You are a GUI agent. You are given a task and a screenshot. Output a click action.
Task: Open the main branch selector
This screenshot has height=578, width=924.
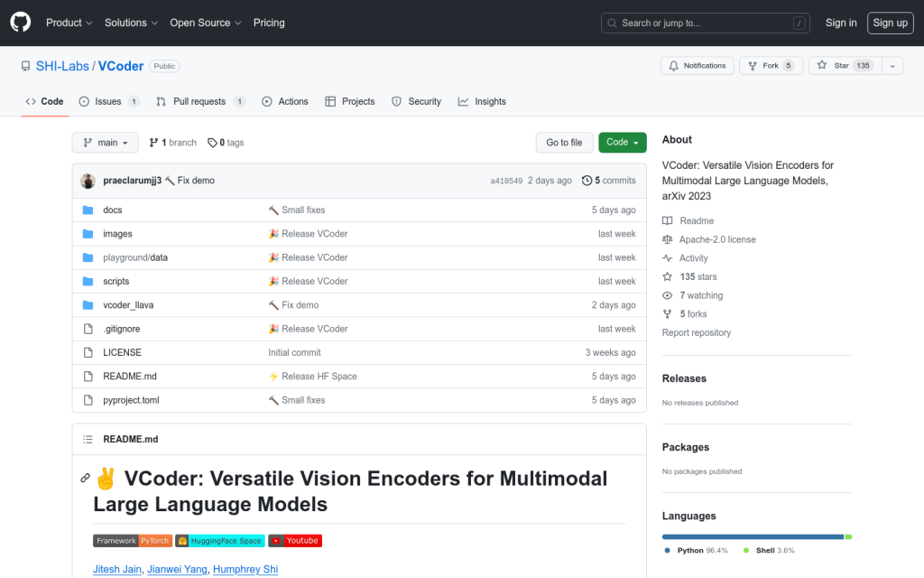coord(105,143)
